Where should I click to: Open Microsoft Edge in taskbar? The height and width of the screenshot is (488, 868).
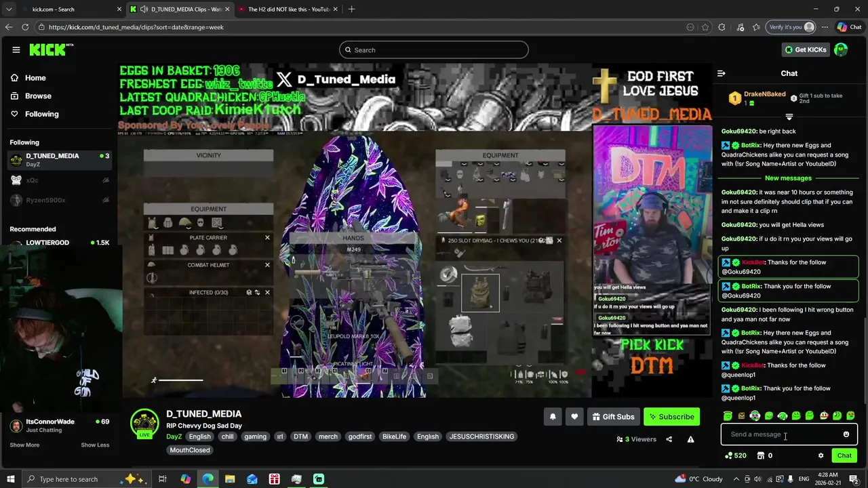pos(208,479)
